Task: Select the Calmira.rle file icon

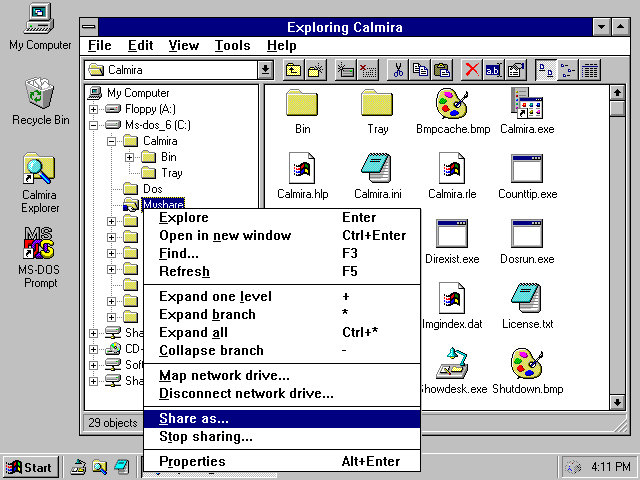Action: tap(451, 168)
